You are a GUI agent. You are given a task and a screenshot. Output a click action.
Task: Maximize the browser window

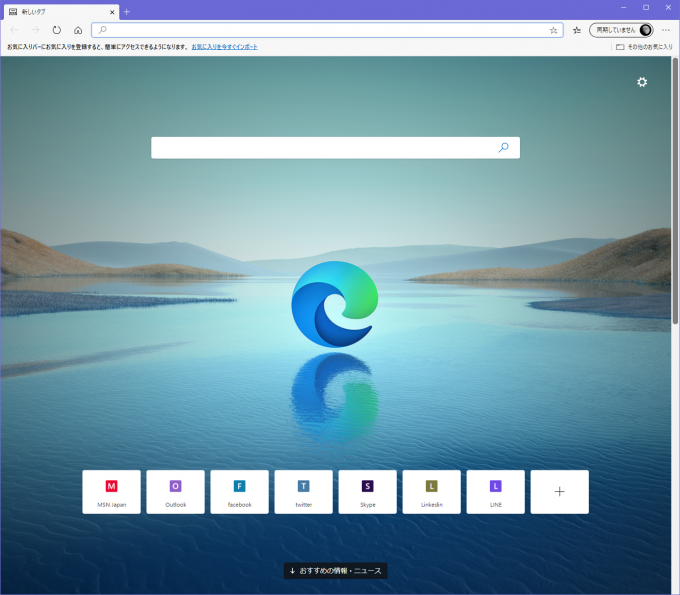coord(646,7)
